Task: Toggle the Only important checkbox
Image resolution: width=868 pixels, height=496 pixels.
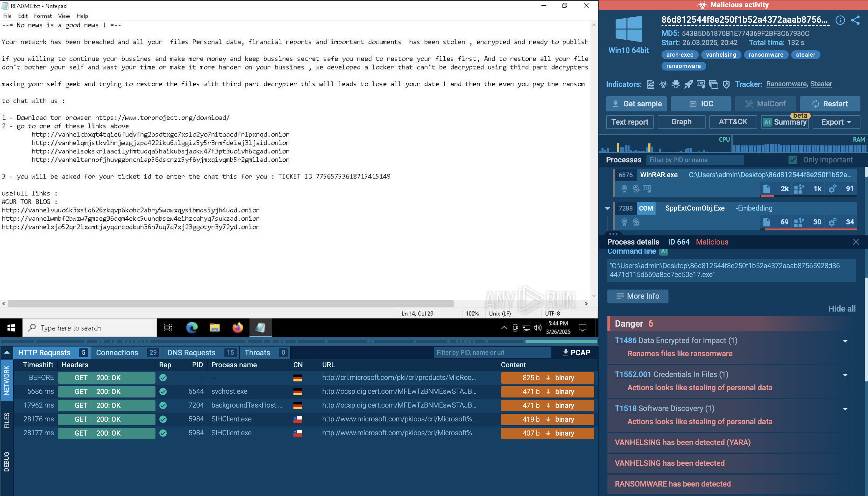Action: pos(792,160)
